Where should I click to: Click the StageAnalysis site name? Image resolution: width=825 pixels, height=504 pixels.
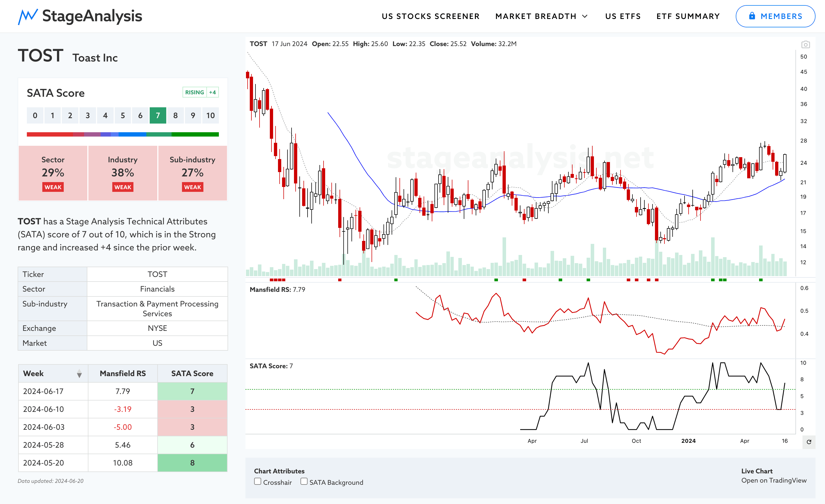pyautogui.click(x=92, y=16)
